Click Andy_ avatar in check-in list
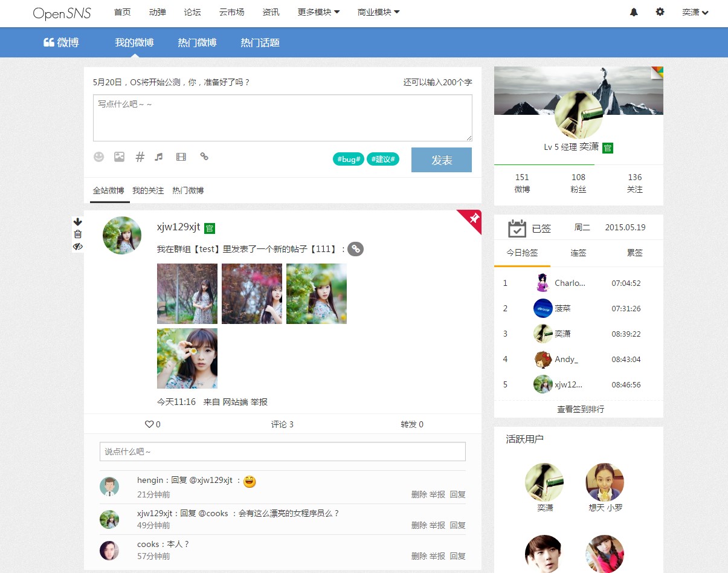 tap(543, 359)
